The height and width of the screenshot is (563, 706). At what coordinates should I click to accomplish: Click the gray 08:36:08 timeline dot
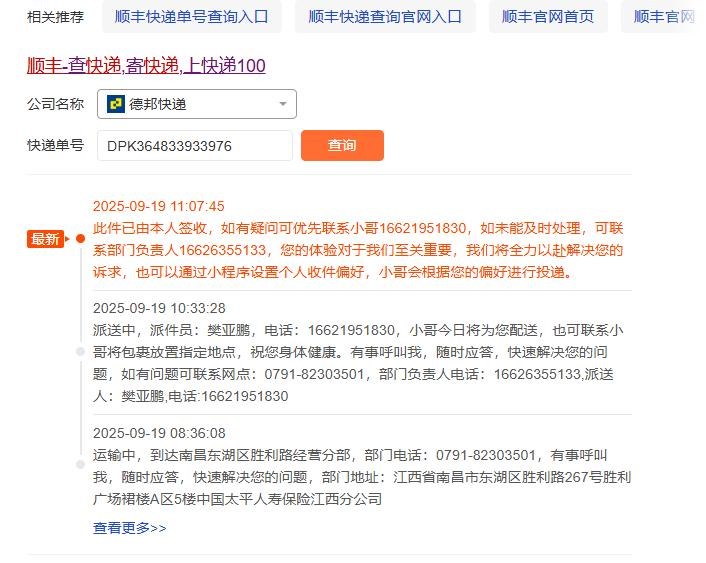81,465
